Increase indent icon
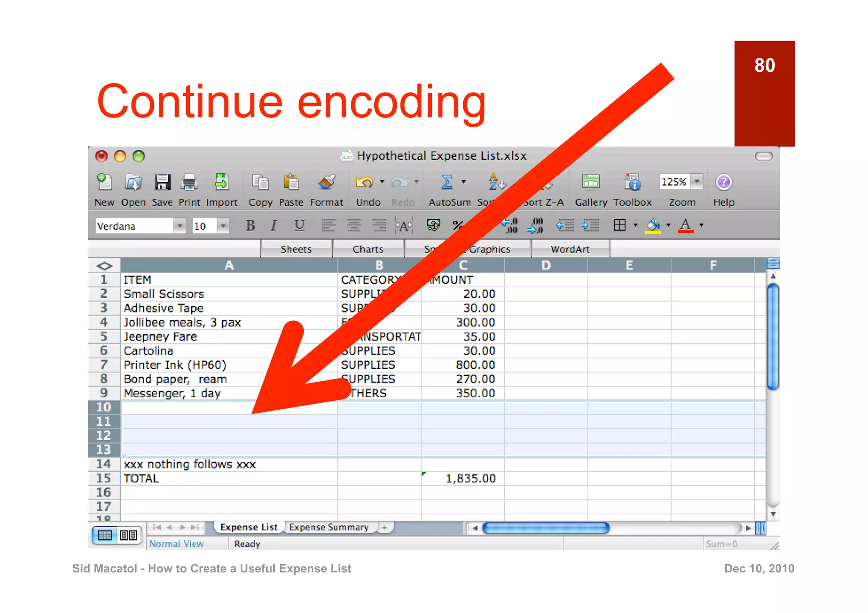 click(x=590, y=225)
